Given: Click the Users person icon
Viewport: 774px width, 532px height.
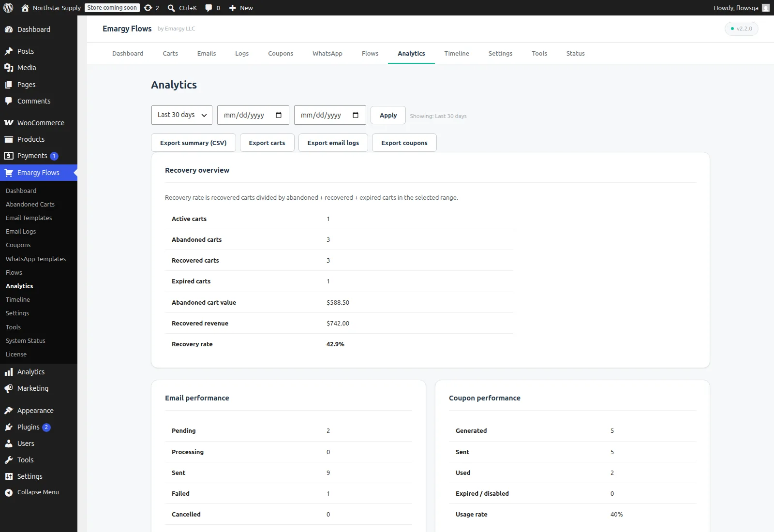Looking at the screenshot, I should point(9,443).
